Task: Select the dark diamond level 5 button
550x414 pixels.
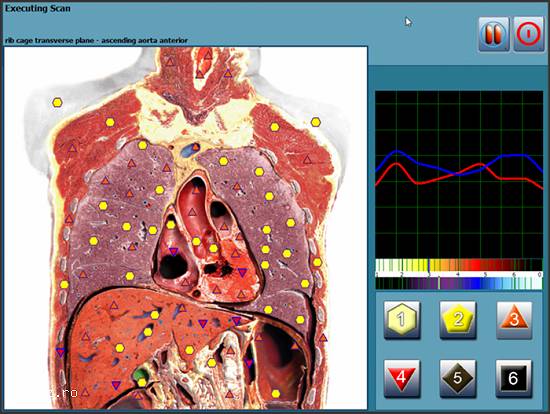Action: (458, 378)
